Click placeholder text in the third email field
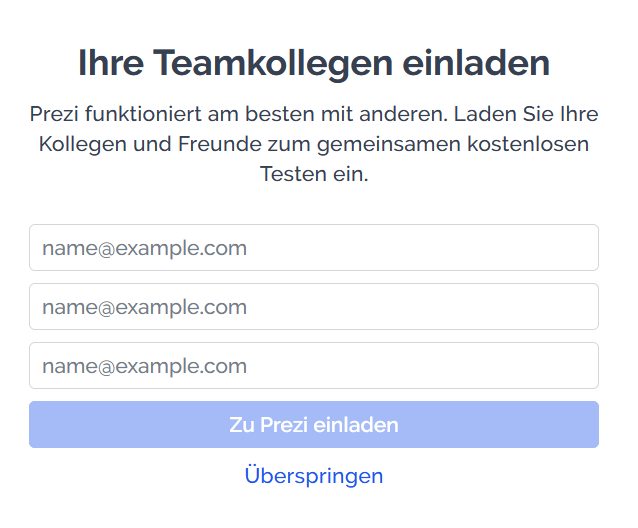The image size is (638, 528). click(x=144, y=366)
